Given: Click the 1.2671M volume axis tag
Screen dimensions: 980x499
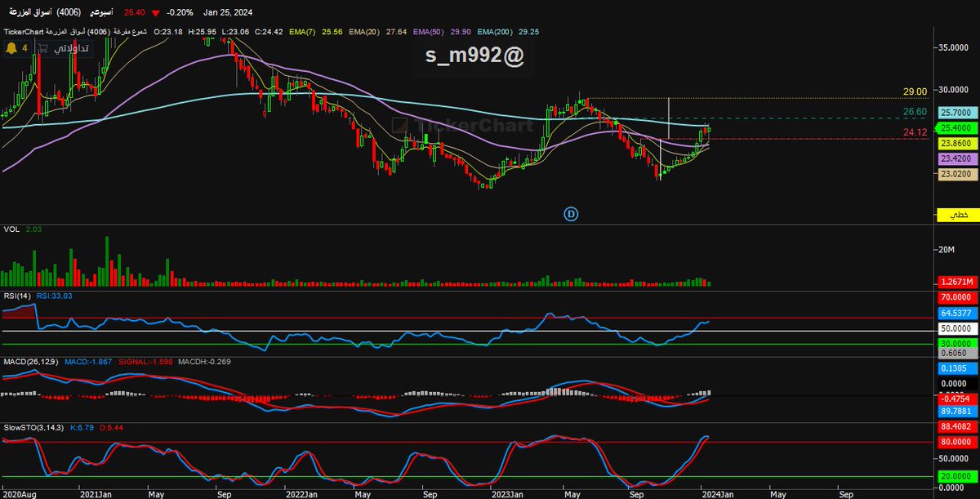Looking at the screenshot, I should 958,281.
